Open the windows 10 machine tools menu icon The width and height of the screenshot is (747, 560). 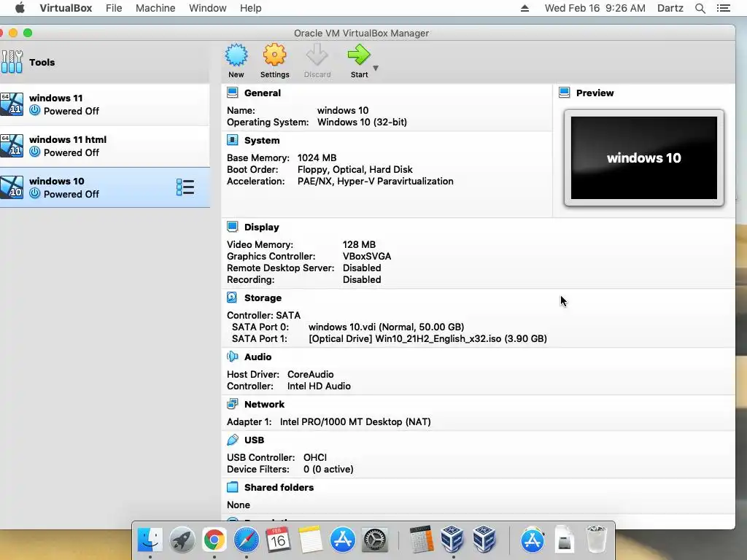(185, 187)
